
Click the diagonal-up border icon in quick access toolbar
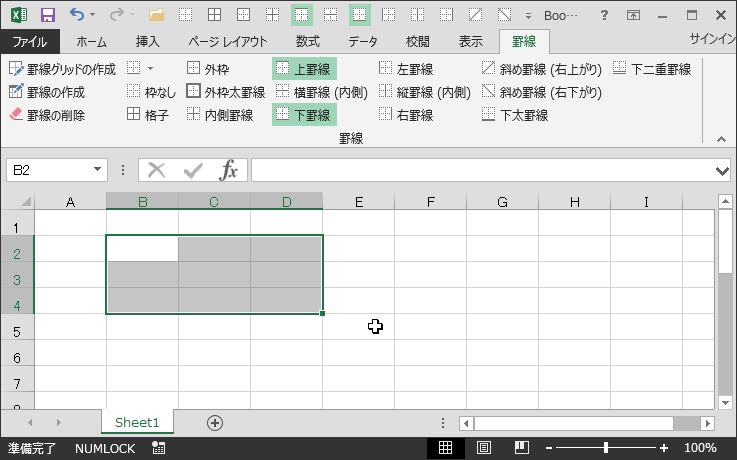[475, 15]
